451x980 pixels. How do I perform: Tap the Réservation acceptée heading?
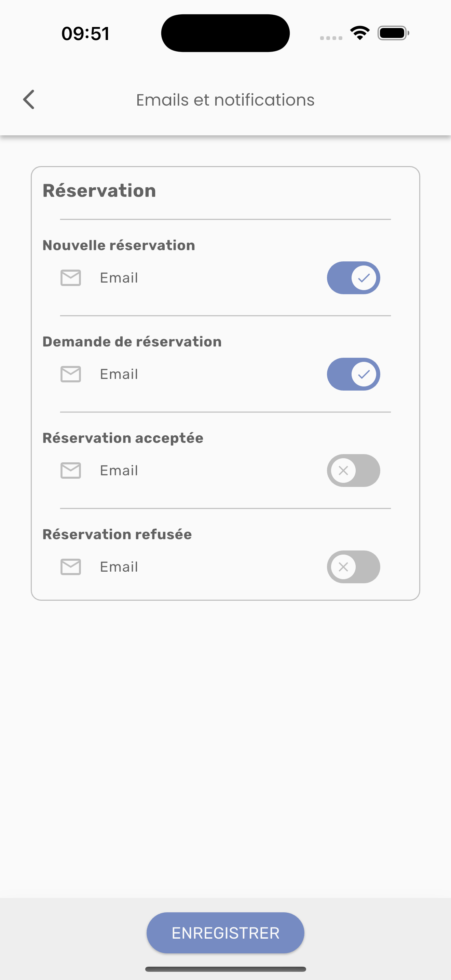point(123,438)
